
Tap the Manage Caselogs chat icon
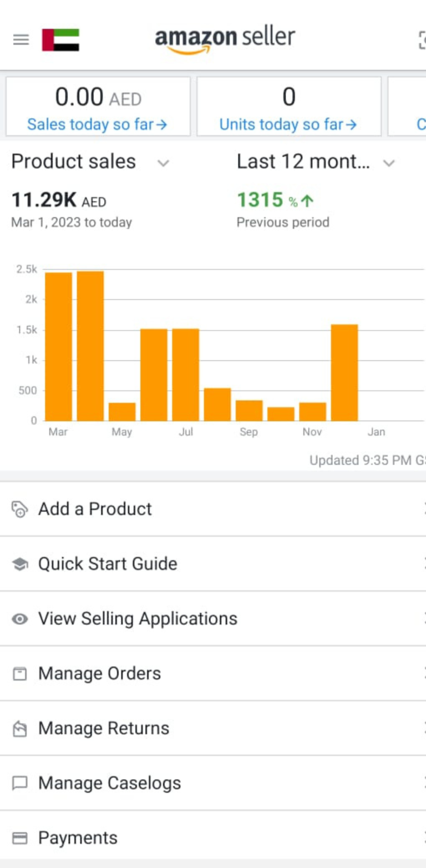coord(19,783)
